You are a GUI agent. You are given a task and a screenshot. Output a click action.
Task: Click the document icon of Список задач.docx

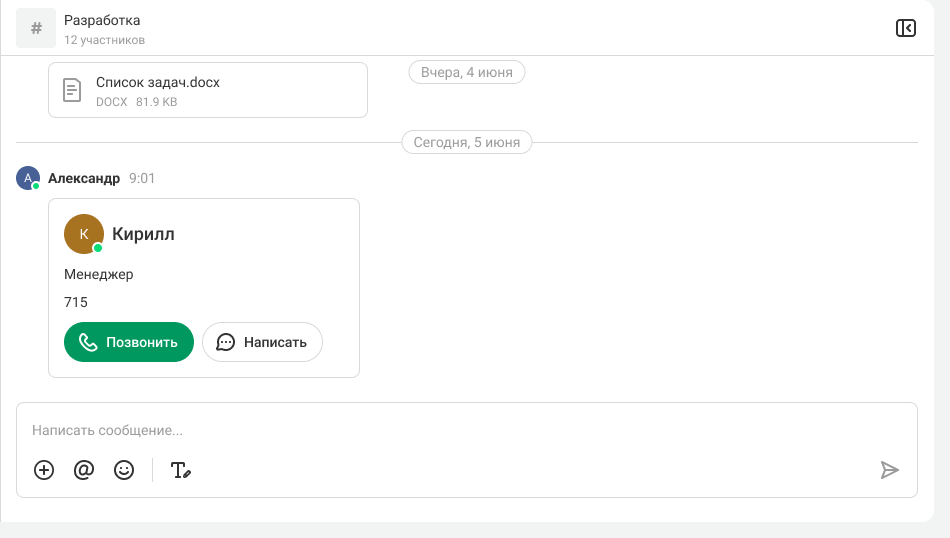[72, 91]
